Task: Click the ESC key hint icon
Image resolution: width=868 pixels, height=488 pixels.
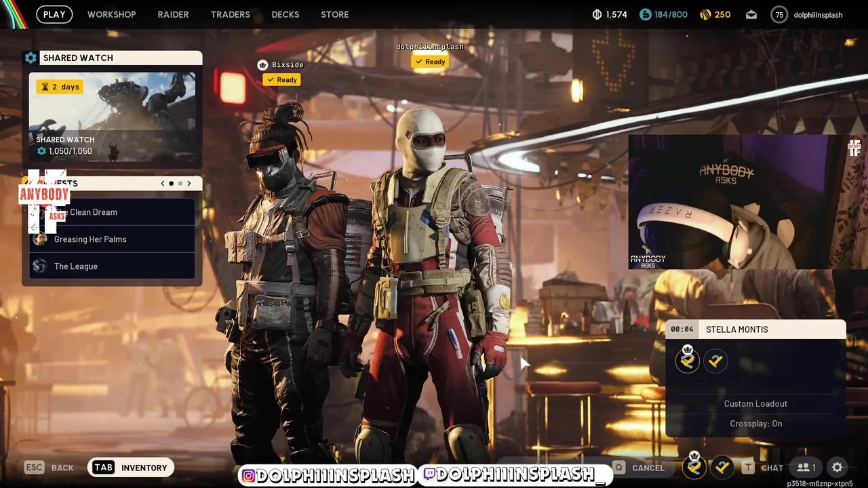Action: (35, 468)
